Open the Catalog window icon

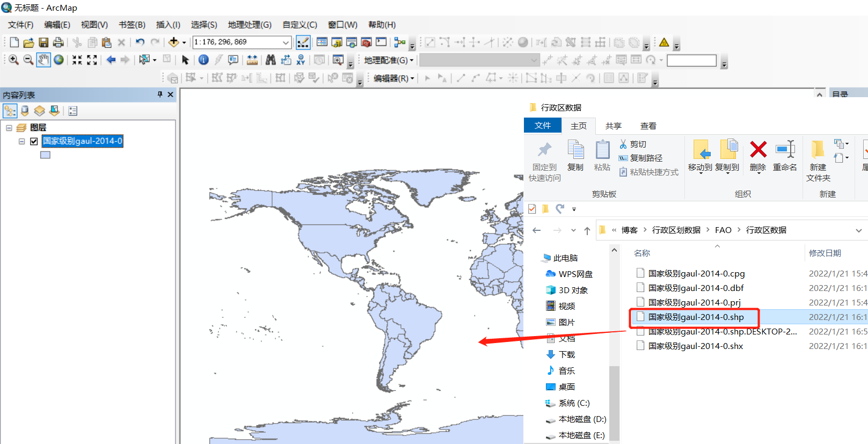pos(337,42)
